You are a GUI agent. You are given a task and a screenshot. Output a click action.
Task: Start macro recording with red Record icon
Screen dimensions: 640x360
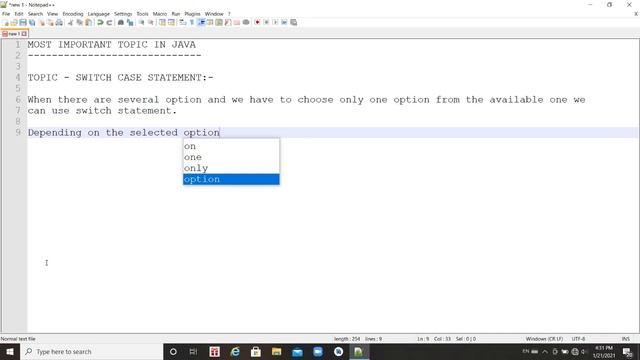257,22
